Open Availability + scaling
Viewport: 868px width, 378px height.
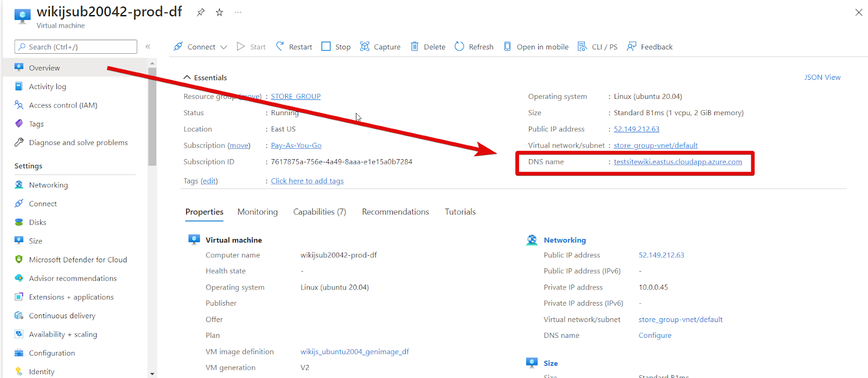point(63,335)
